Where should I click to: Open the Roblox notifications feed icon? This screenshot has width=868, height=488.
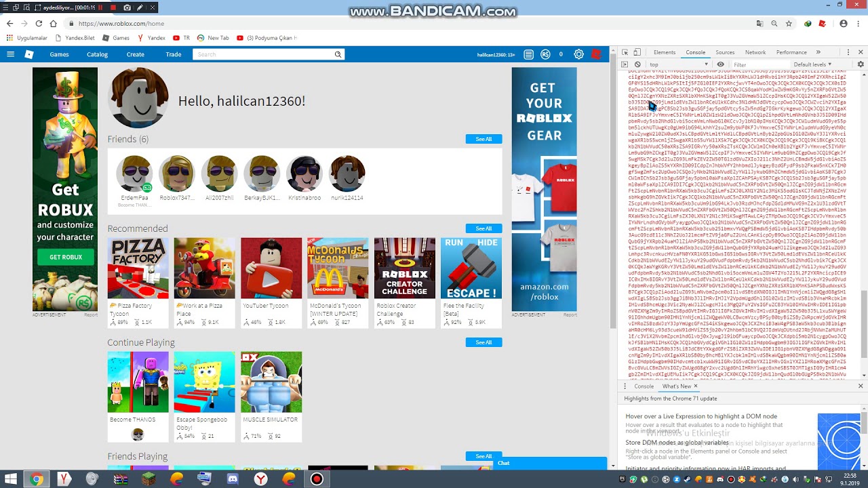coord(529,54)
